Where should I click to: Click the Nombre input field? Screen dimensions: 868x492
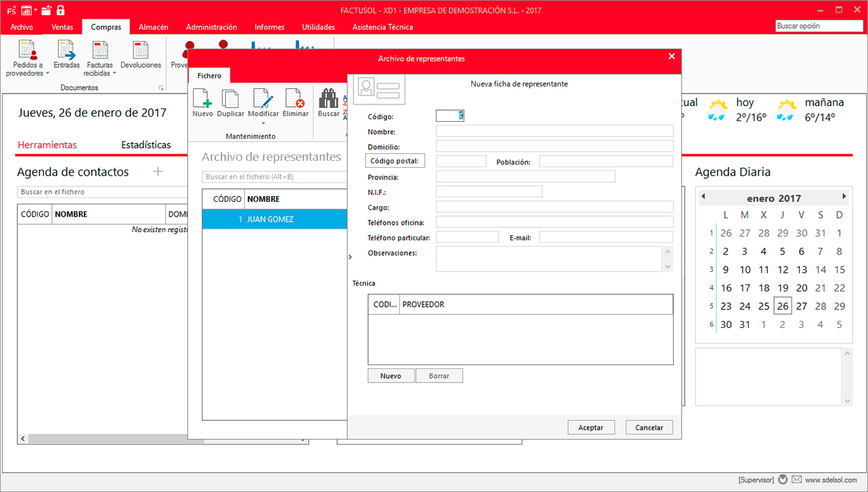pyautogui.click(x=555, y=131)
